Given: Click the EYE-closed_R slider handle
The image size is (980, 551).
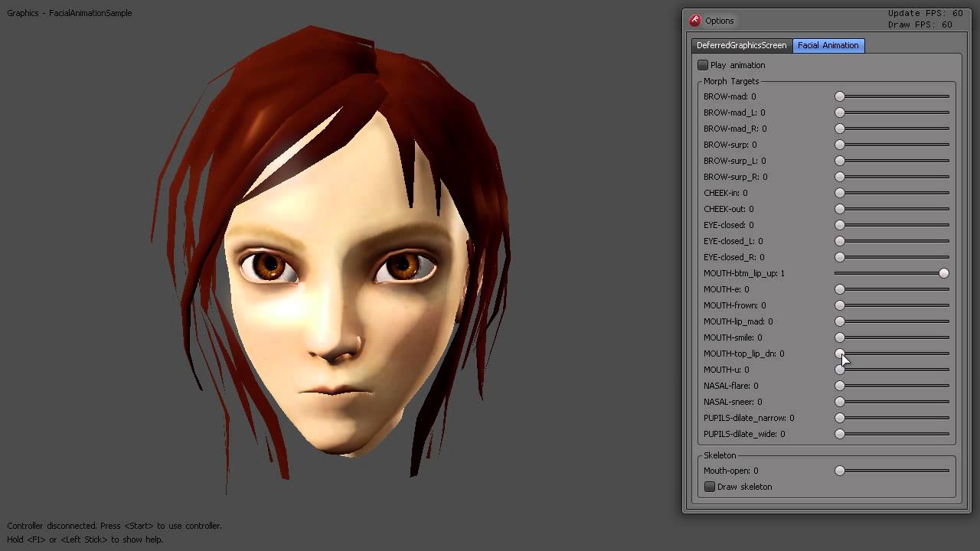Looking at the screenshot, I should [x=840, y=257].
